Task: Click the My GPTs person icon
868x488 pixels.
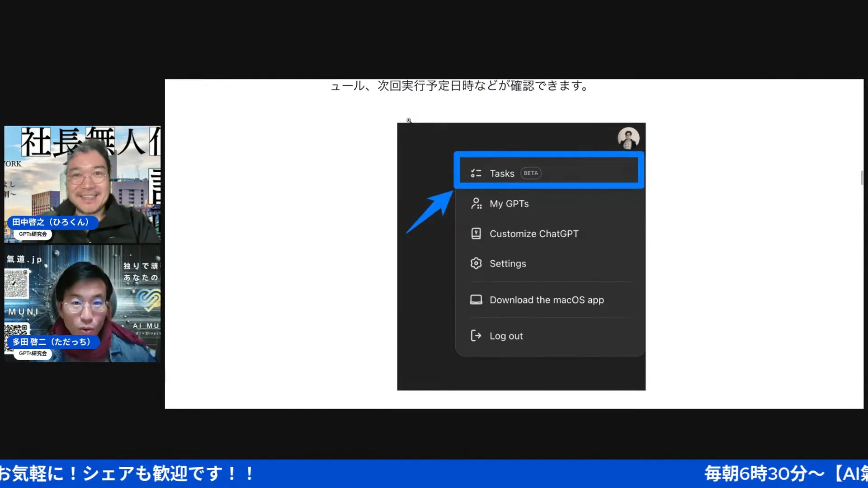Action: click(x=476, y=204)
